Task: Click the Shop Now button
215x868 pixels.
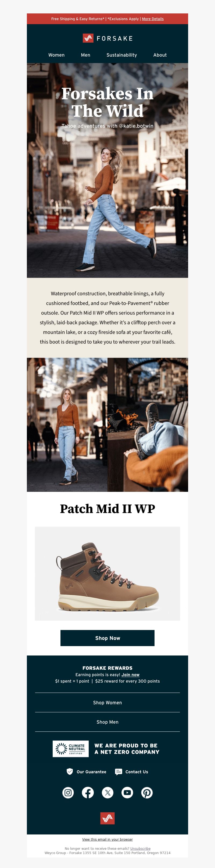Action: tap(107, 638)
